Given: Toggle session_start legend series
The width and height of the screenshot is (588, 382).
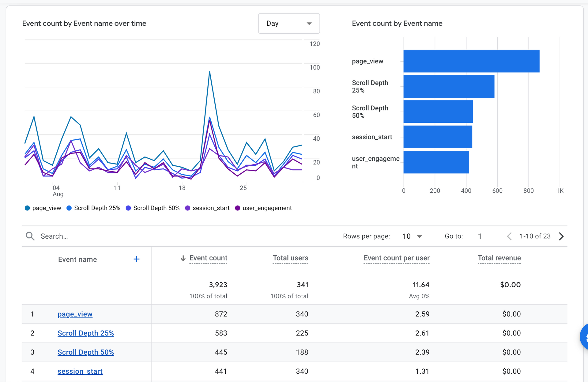Looking at the screenshot, I should click(x=207, y=208).
